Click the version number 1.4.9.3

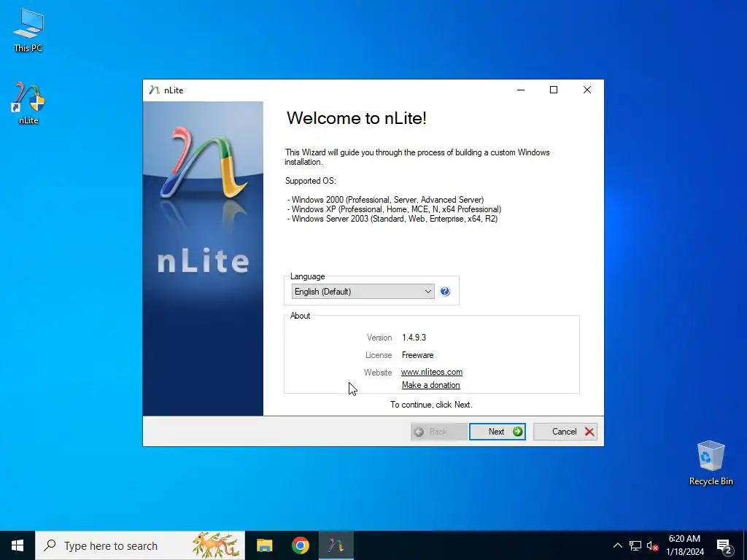414,338
